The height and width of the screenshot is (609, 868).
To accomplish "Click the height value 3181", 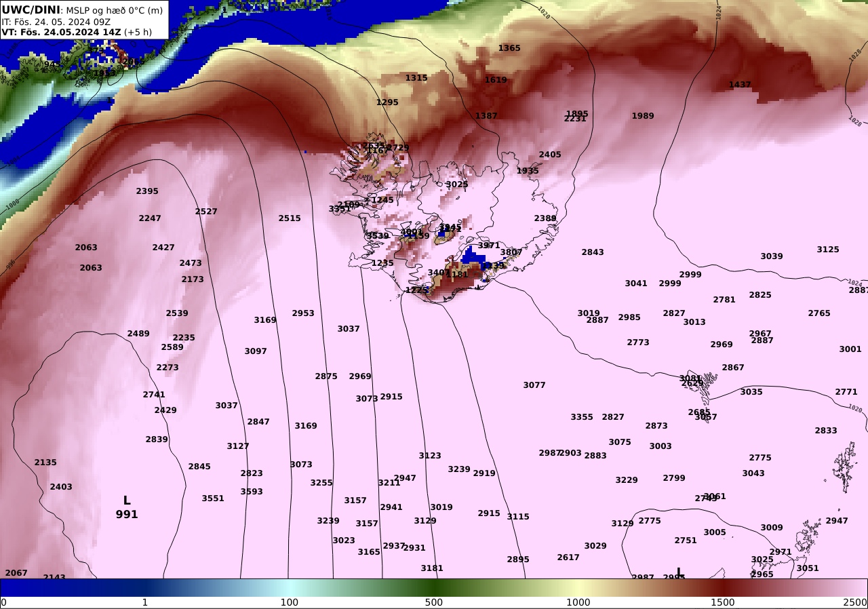I will pos(432,568).
